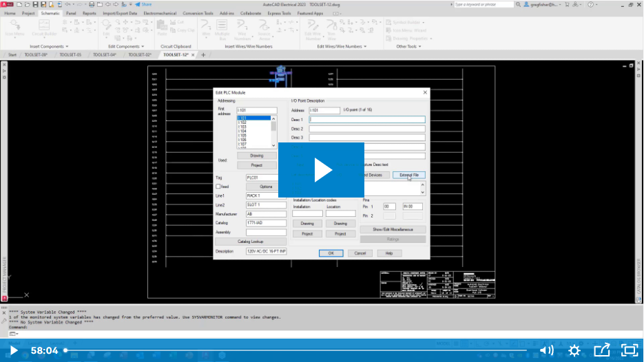Click the video progress bar timeline
The height and width of the screenshot is (362, 644).
[296, 350]
